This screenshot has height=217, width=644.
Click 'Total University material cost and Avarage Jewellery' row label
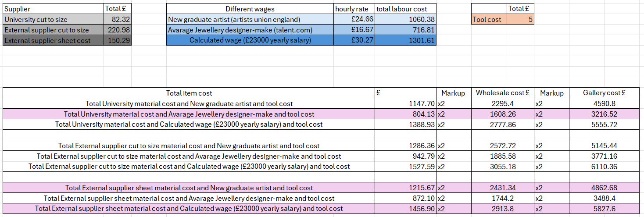[x=189, y=114]
